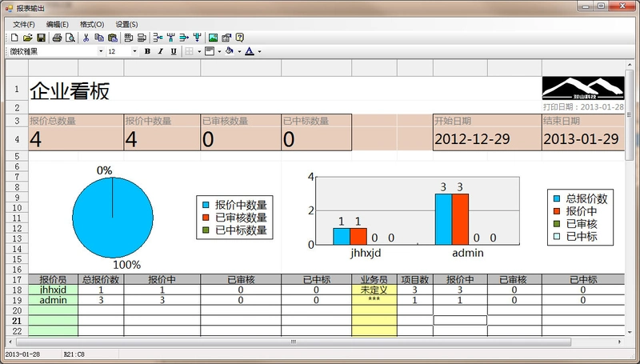Viewport: 640px width, 364px height.
Task: Click the New document icon
Action: coord(14,38)
